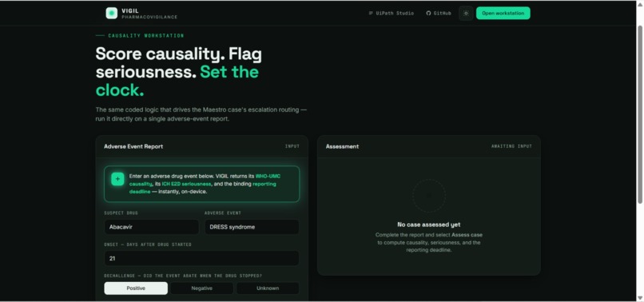
Task: Click the ICH E2D seriousness highlighted text
Action: click(186, 184)
